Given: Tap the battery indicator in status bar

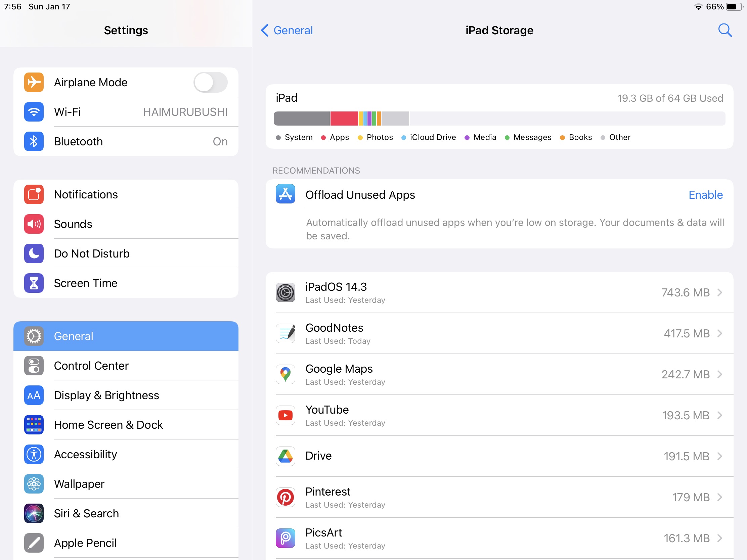Looking at the screenshot, I should (734, 7).
